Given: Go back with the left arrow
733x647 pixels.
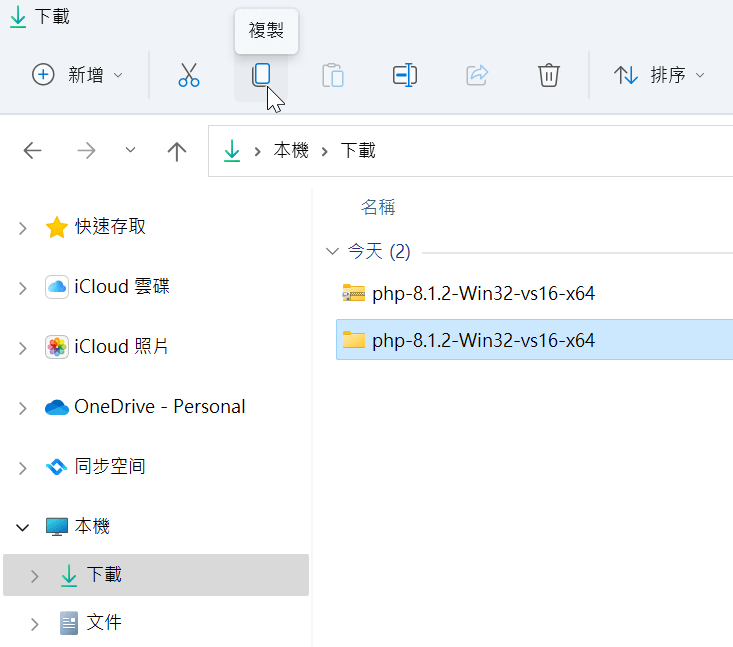Looking at the screenshot, I should coord(32,151).
